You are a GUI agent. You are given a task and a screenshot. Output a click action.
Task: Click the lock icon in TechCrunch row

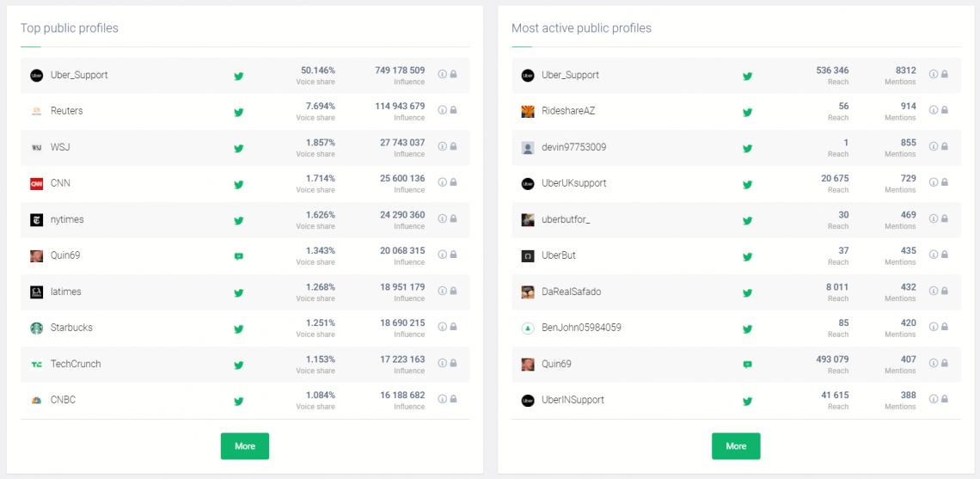coord(453,362)
